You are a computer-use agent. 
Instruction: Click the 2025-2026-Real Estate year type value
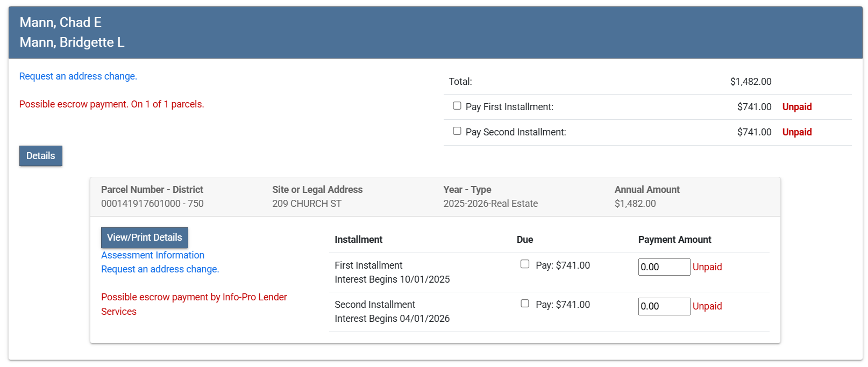[490, 204]
